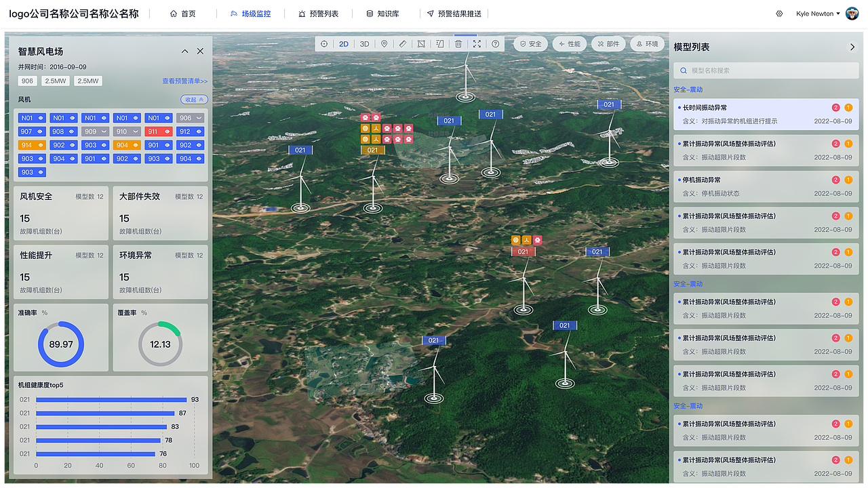This screenshot has width=868, height=488.
Task: Click the white 906 info tag
Action: [x=28, y=81]
